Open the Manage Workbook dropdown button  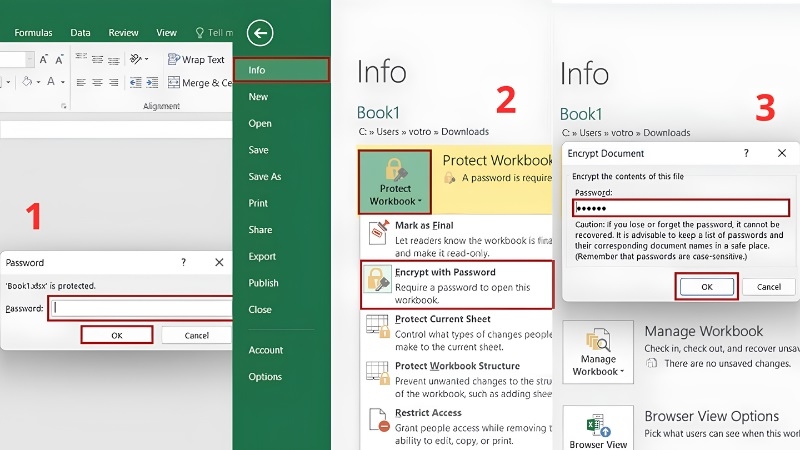598,352
